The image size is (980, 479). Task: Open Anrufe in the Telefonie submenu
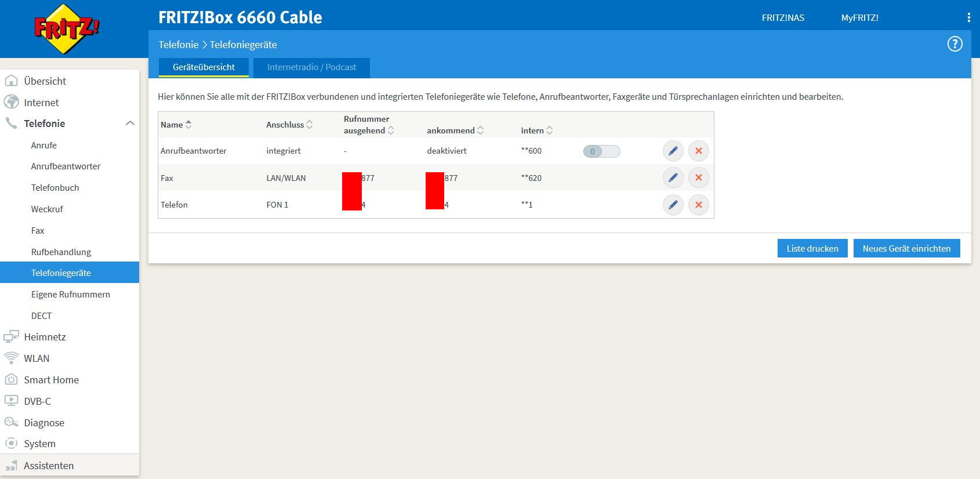44,145
